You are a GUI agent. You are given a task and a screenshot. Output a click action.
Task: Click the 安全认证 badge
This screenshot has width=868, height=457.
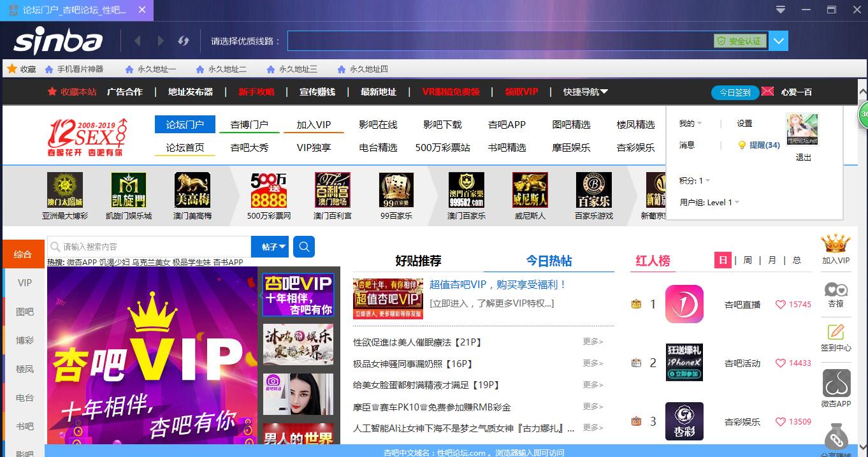coord(740,41)
